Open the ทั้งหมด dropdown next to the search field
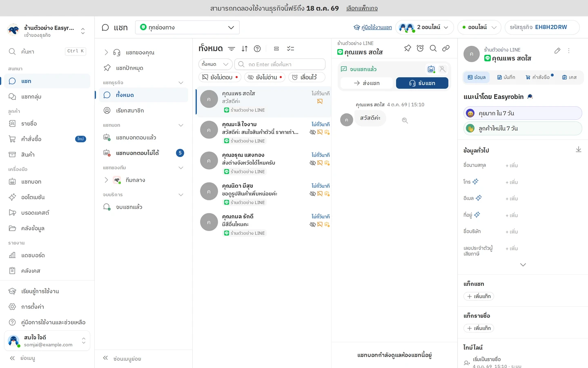The width and height of the screenshot is (588, 368). (215, 64)
